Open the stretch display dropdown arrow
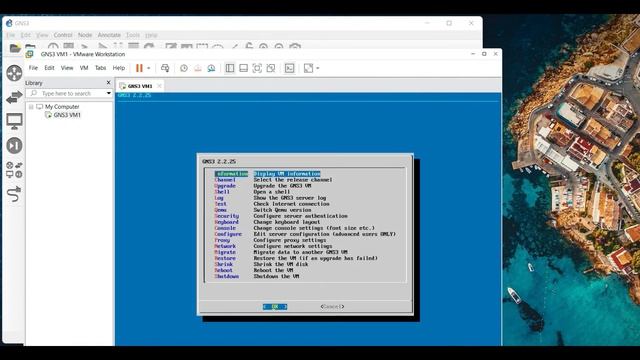The image size is (640, 360). pyautogui.click(x=318, y=68)
